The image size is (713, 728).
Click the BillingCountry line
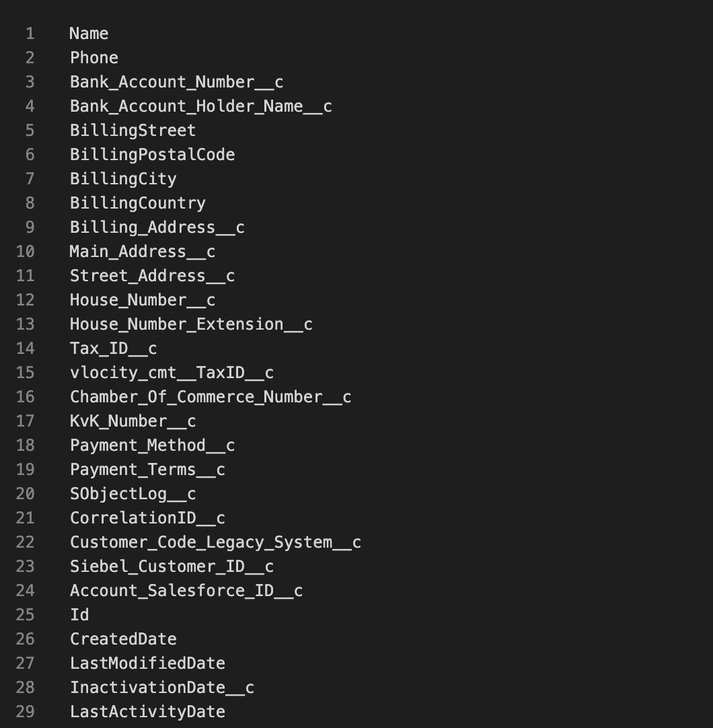tap(137, 203)
